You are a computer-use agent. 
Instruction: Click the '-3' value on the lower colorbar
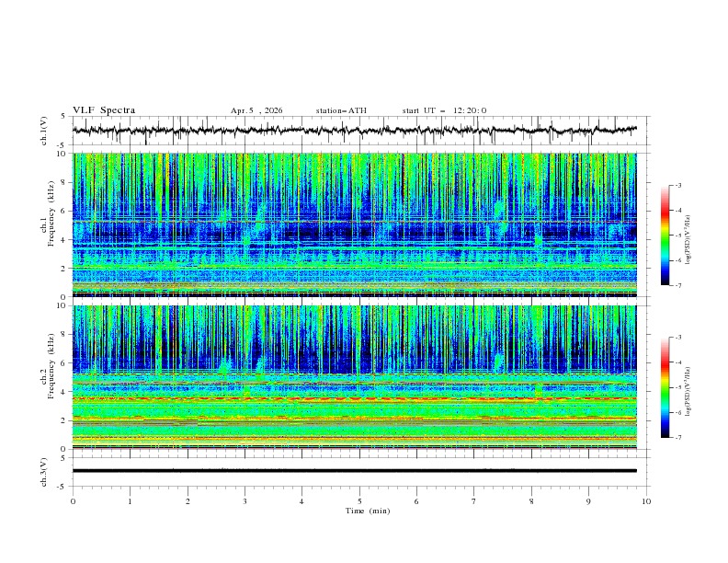[677, 338]
